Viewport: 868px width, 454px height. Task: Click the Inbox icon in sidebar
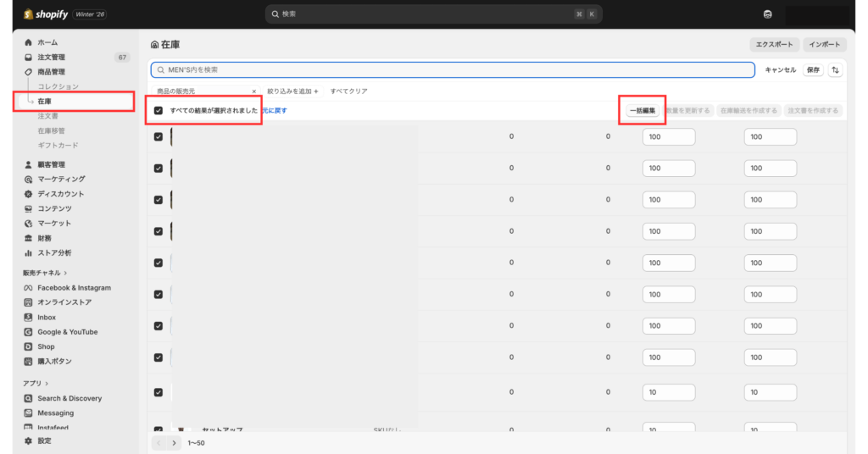coord(29,318)
